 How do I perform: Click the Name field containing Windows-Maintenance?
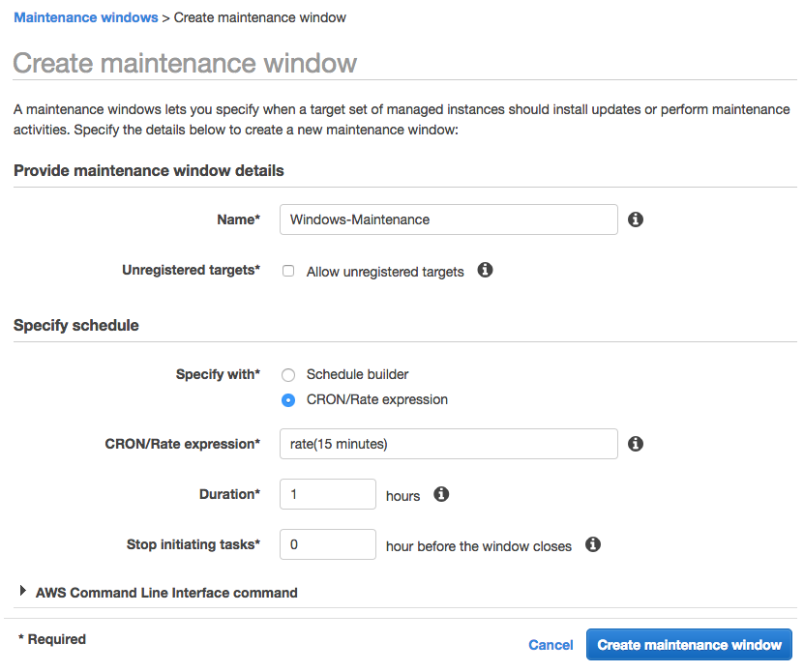[x=448, y=219]
